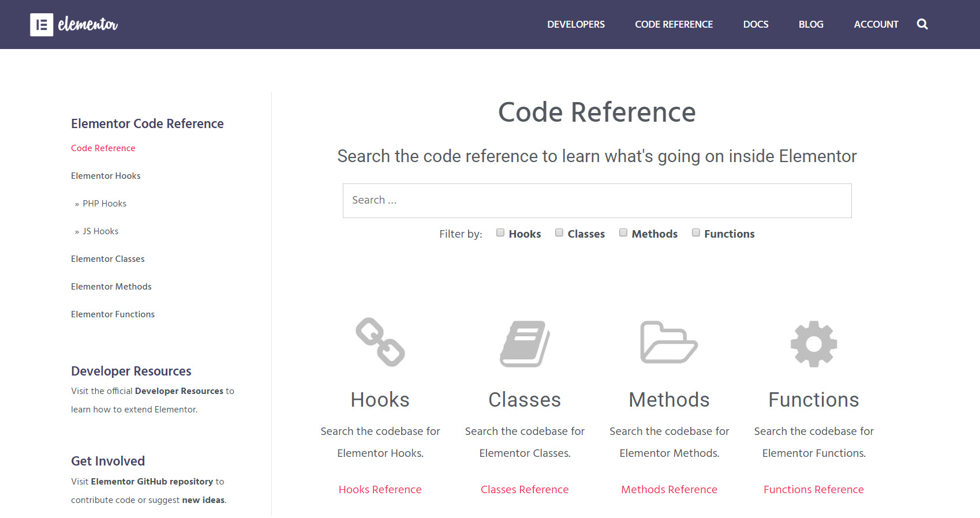Open the Account menu item
The width and height of the screenshot is (980, 518).
tap(876, 24)
